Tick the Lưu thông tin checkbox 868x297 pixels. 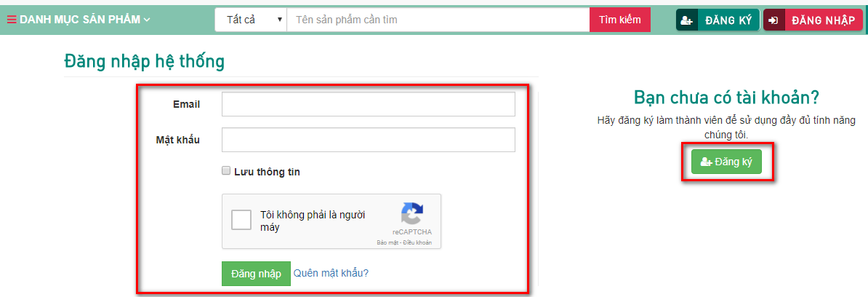pyautogui.click(x=226, y=171)
